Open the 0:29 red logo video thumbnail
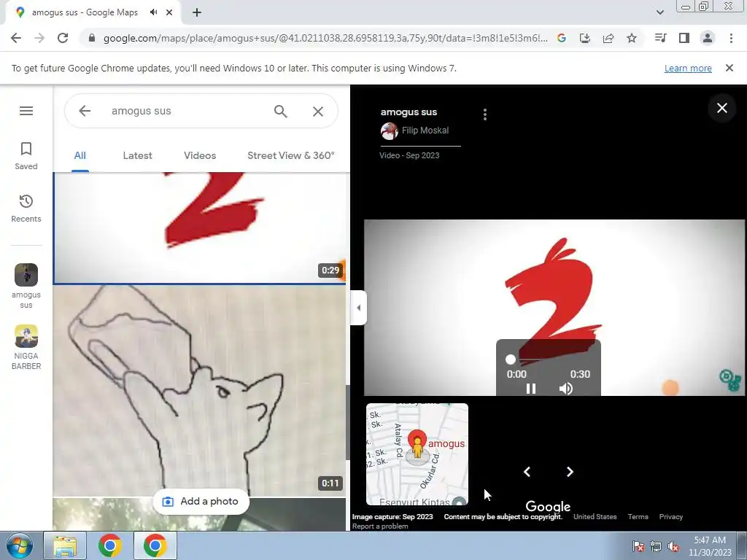 point(199,227)
